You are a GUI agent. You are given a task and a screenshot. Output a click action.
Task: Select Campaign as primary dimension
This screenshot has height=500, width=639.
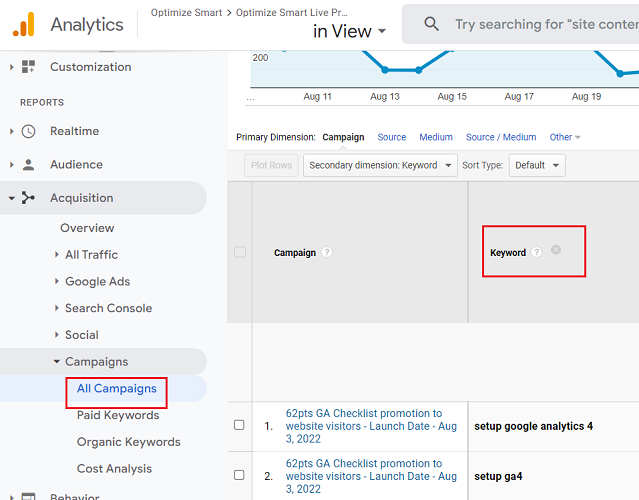[343, 137]
